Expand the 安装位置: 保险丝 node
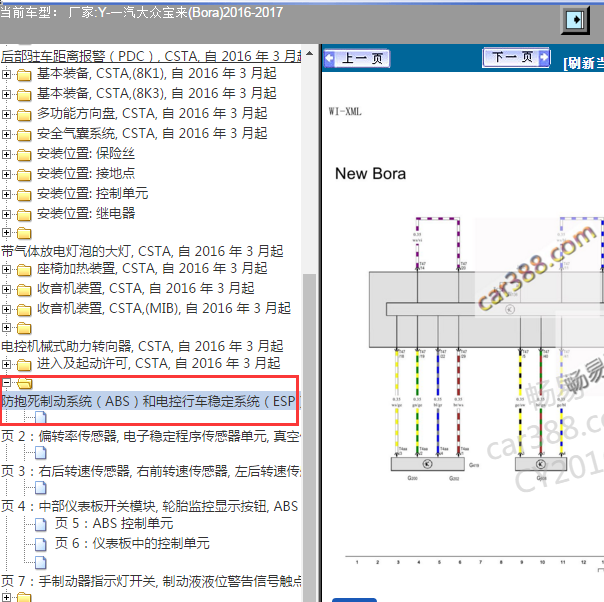Screen dimensions: 604x602 click(6, 154)
